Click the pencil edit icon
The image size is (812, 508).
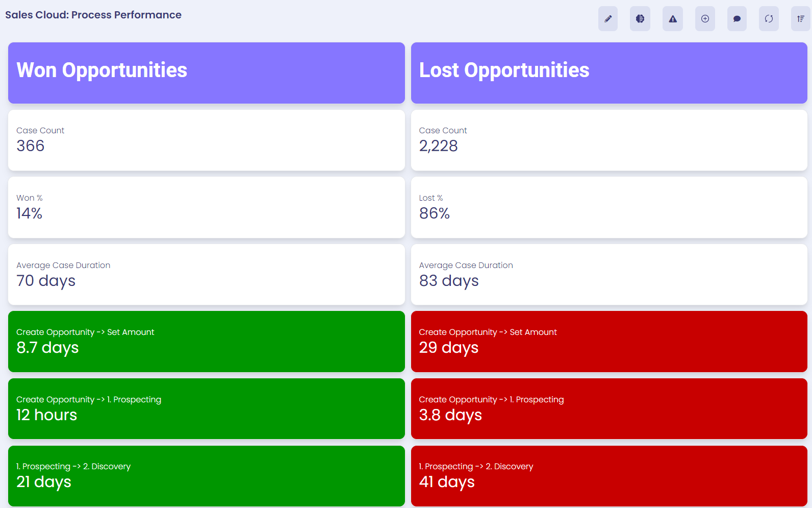(x=608, y=19)
